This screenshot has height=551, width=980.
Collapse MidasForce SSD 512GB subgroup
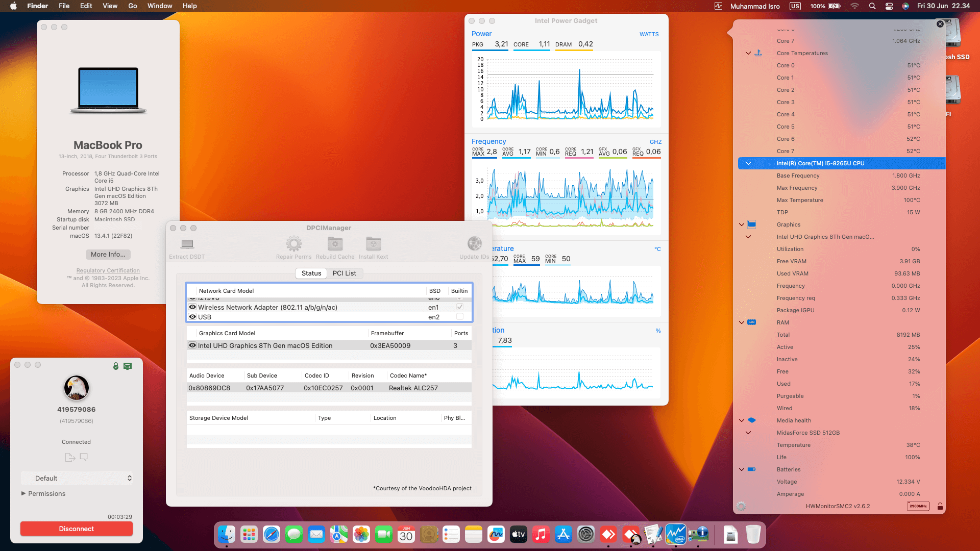(748, 433)
